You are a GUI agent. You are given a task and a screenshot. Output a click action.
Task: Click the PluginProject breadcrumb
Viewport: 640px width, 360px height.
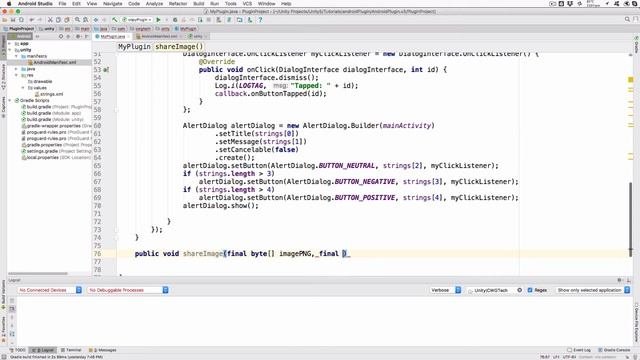[19, 29]
